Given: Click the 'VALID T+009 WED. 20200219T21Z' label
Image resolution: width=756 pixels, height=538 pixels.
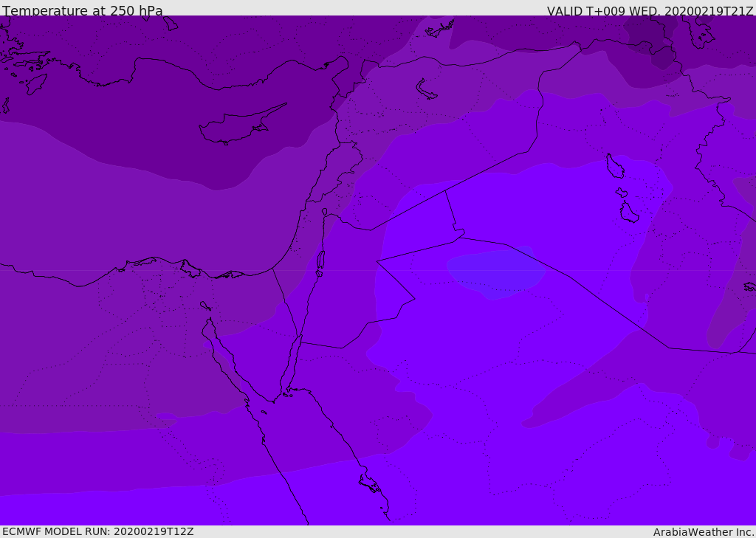Looking at the screenshot, I should click(650, 11).
